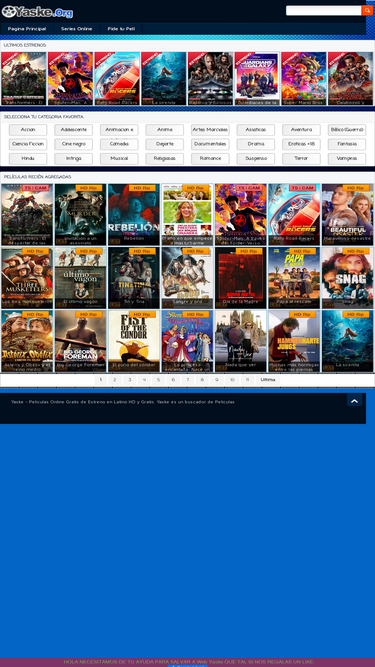Select the Drama category
Image resolution: width=375 pixels, height=667 pixels.
tap(256, 144)
